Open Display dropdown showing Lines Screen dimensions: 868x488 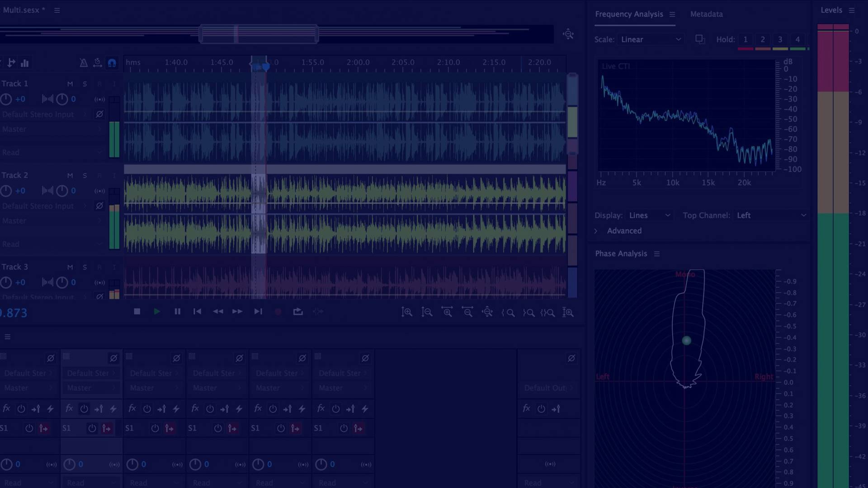click(x=649, y=216)
